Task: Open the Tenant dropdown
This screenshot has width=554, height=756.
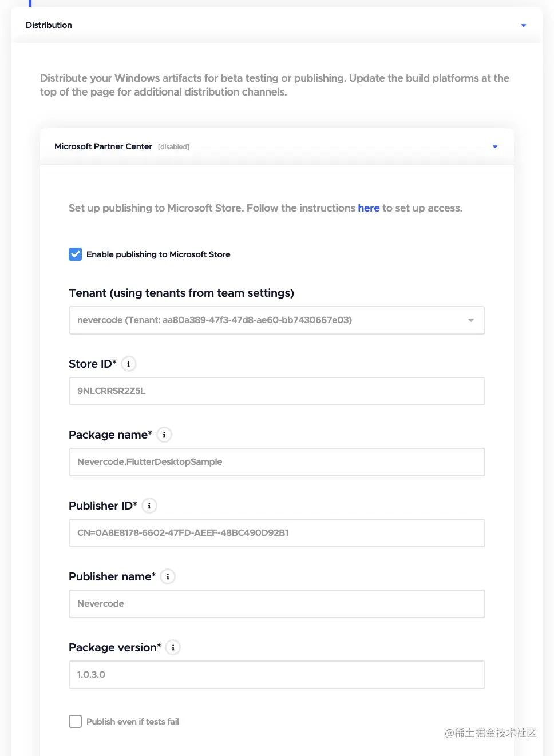Action: coord(277,320)
